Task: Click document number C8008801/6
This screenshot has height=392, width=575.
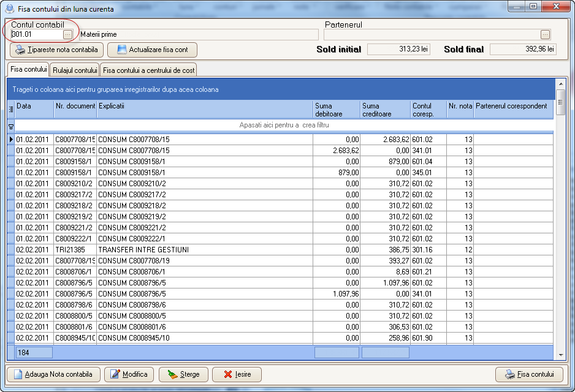Action: [x=75, y=327]
